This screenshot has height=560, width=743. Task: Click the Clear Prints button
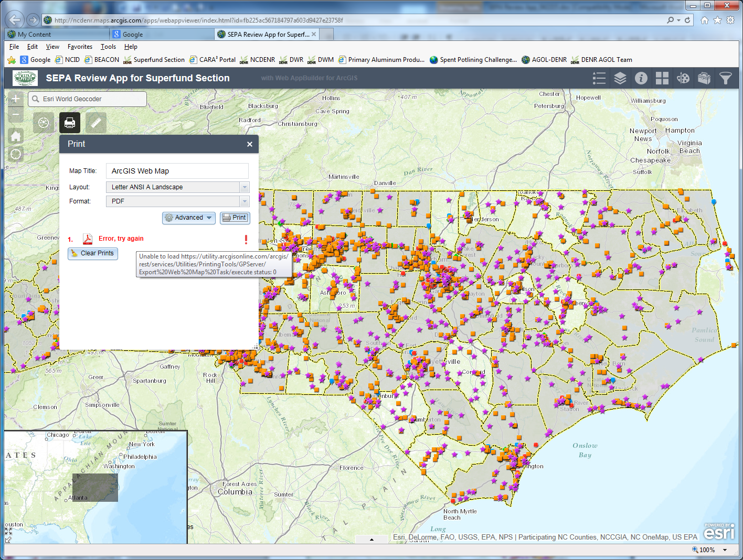click(93, 254)
